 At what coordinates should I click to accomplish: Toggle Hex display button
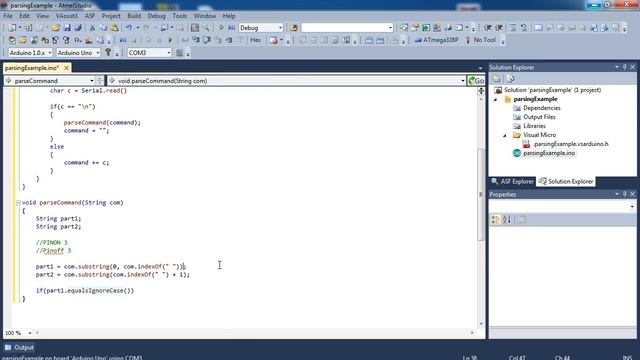256,40
